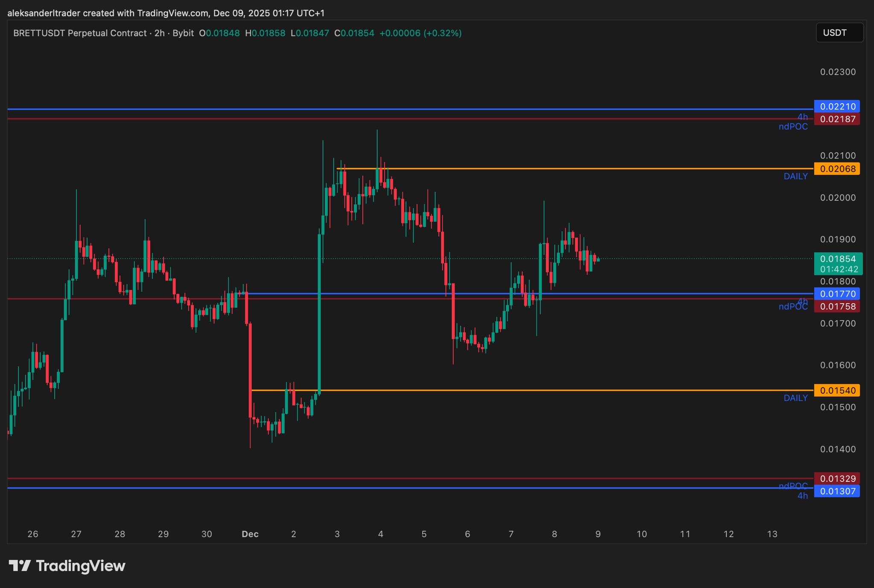
Task: Click date 27 on the time axis
Action: pos(76,534)
